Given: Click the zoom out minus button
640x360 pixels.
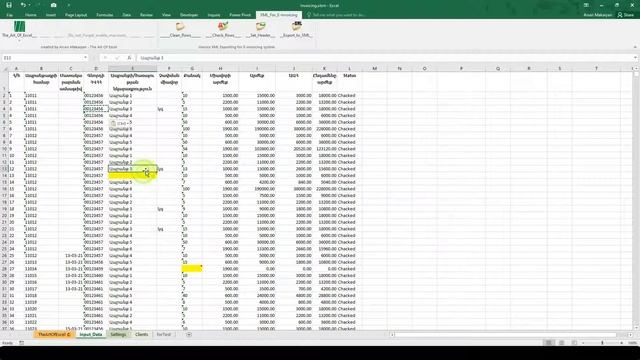Looking at the screenshot, I should 584,343.
